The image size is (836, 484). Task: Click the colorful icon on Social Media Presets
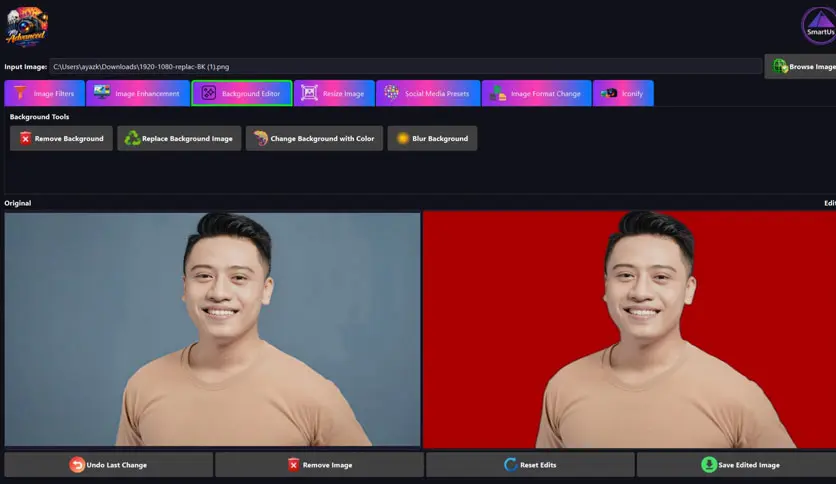tap(391, 93)
